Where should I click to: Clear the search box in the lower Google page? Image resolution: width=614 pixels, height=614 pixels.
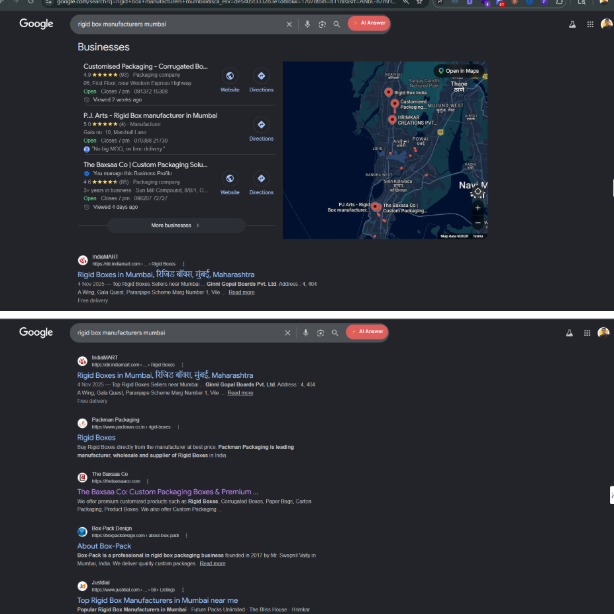(x=287, y=333)
